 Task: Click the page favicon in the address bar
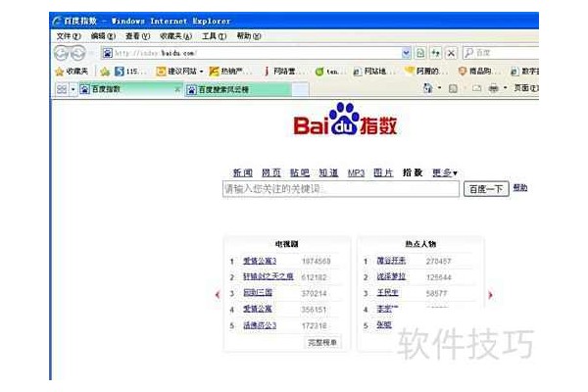[107, 53]
